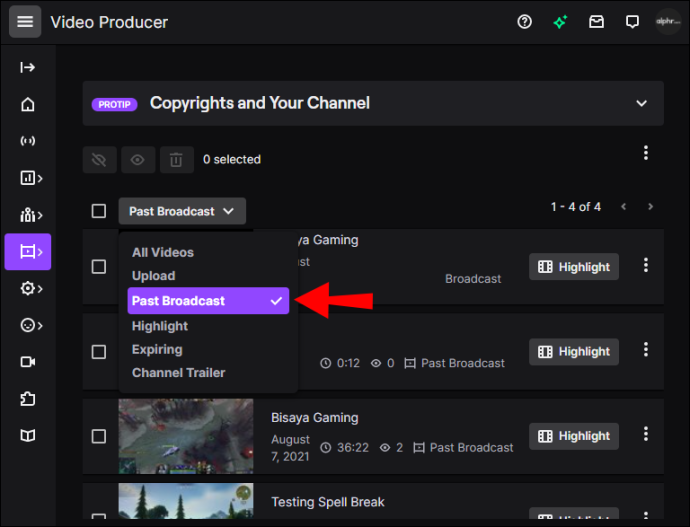Click Highlight button on the 0:12 video row
Viewport: 690px width, 527px height.
574,351
